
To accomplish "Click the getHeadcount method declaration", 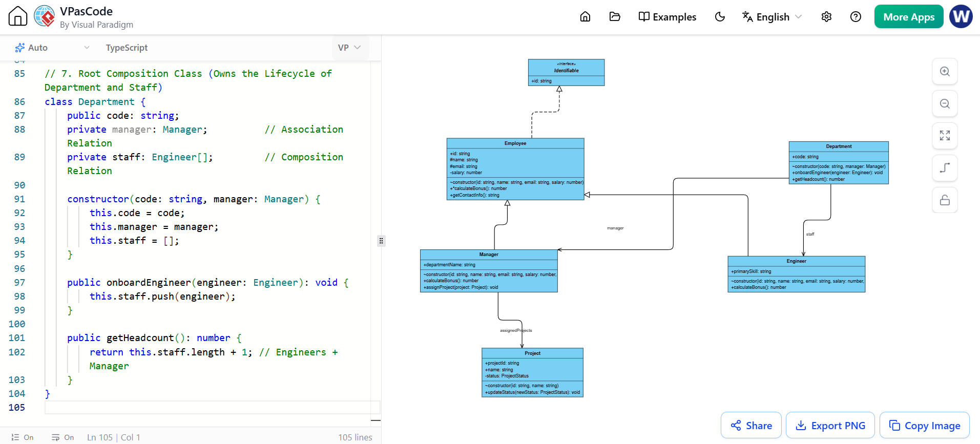I will [154, 338].
